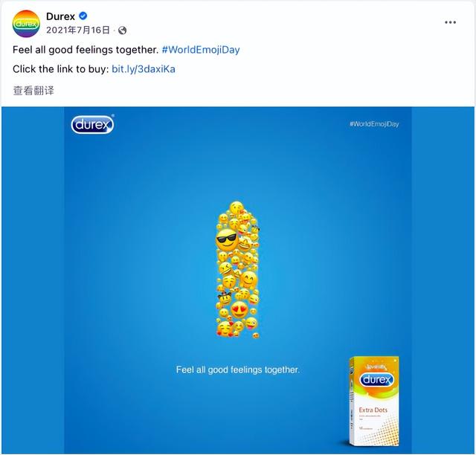Click the #WorldEmojiDay text inside the ad image

pyautogui.click(x=374, y=124)
